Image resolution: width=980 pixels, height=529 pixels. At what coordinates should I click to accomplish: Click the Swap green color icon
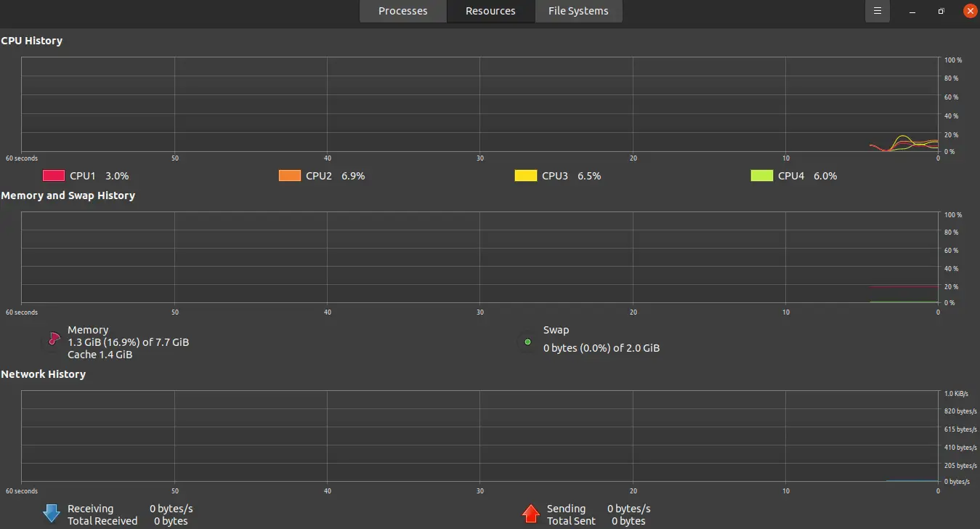pos(527,342)
